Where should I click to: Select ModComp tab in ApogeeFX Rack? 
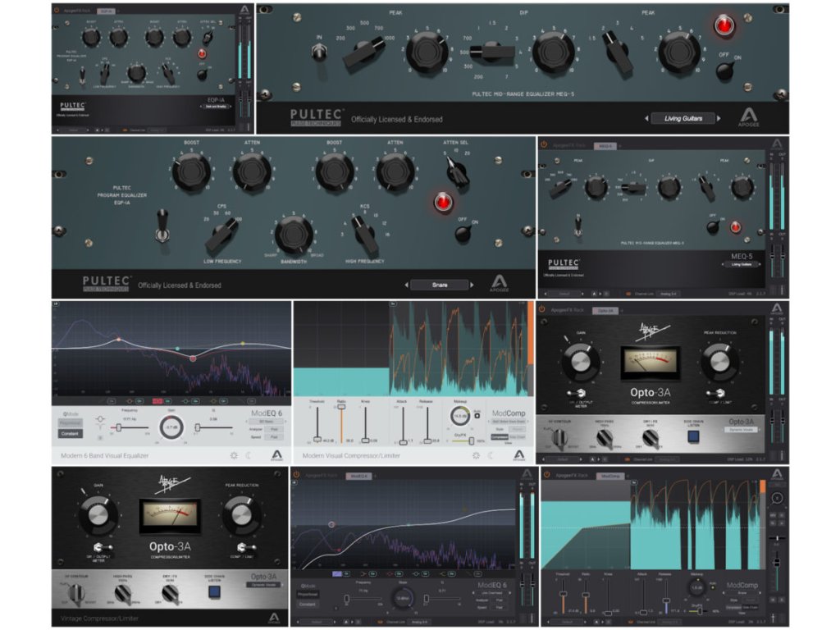(610, 476)
